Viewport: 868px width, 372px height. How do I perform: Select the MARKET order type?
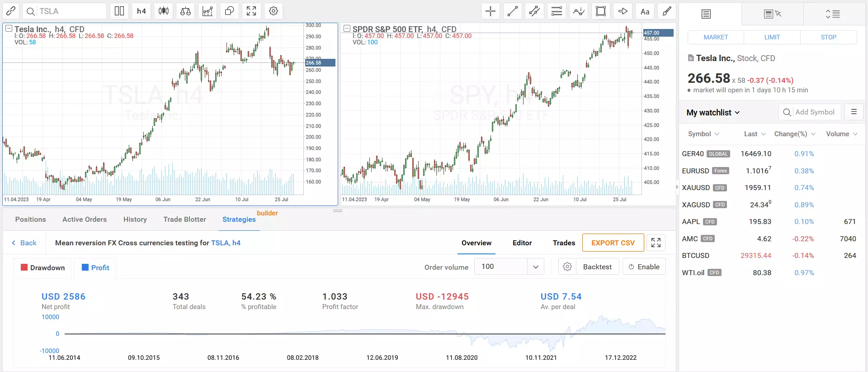pos(716,37)
